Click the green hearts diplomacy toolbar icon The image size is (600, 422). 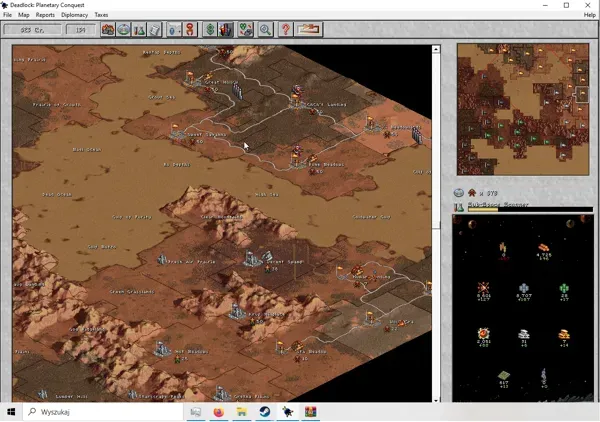(x=245, y=29)
